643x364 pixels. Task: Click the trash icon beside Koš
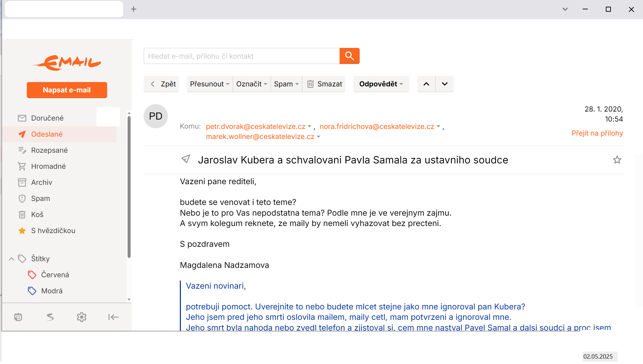click(22, 215)
